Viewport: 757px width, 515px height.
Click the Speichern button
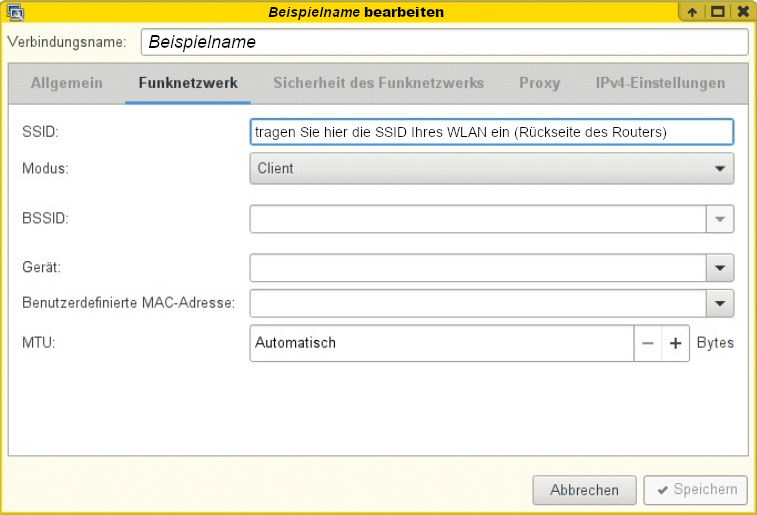pyautogui.click(x=695, y=490)
